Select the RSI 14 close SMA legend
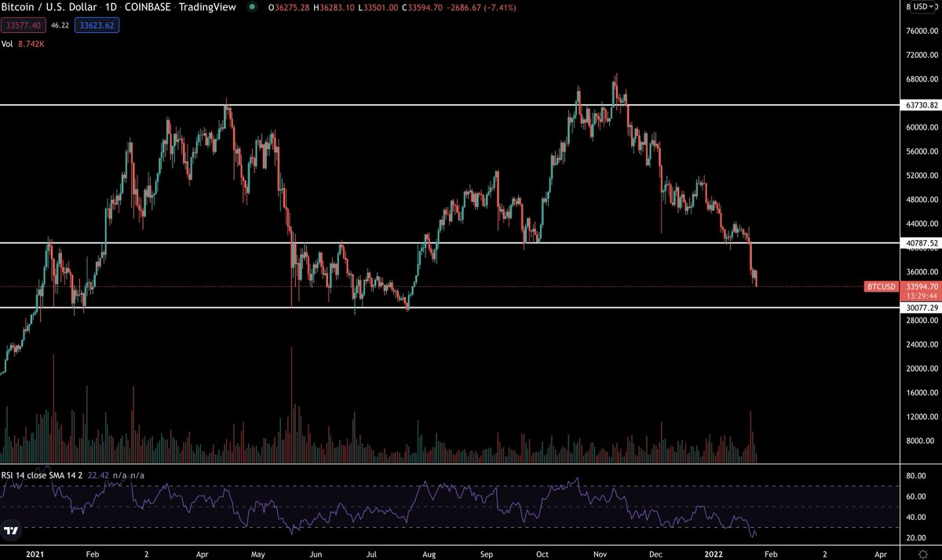This screenshot has height=560, width=942. tap(42, 475)
